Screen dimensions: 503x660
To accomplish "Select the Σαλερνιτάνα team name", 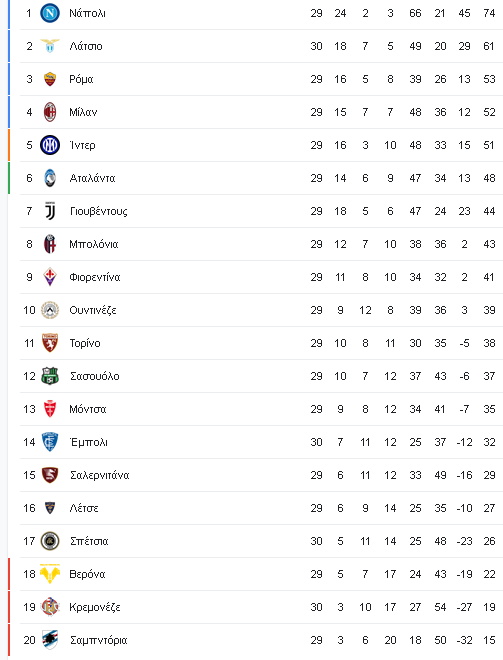I will tap(100, 475).
